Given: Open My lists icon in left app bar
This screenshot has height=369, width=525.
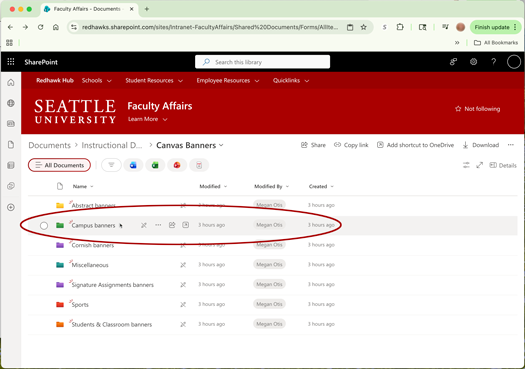Looking at the screenshot, I should 11,165.
